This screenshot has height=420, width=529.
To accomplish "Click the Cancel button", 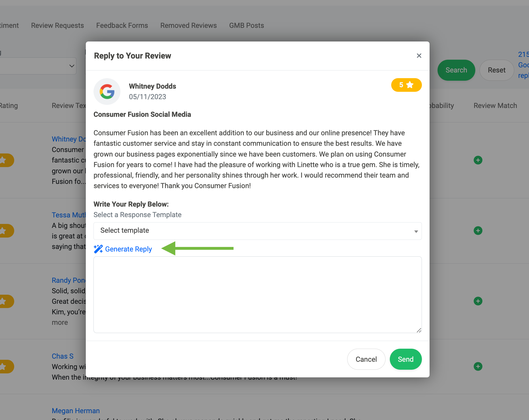I will [366, 359].
